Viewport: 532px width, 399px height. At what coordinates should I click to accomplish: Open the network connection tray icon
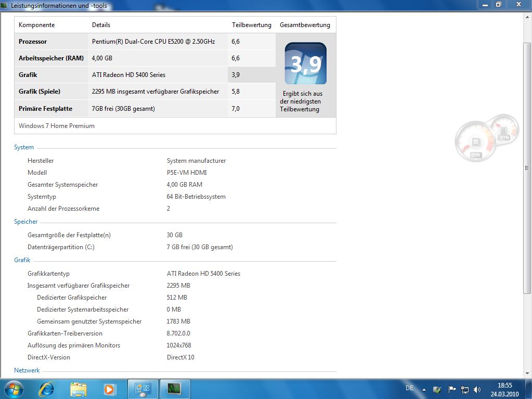click(x=465, y=390)
